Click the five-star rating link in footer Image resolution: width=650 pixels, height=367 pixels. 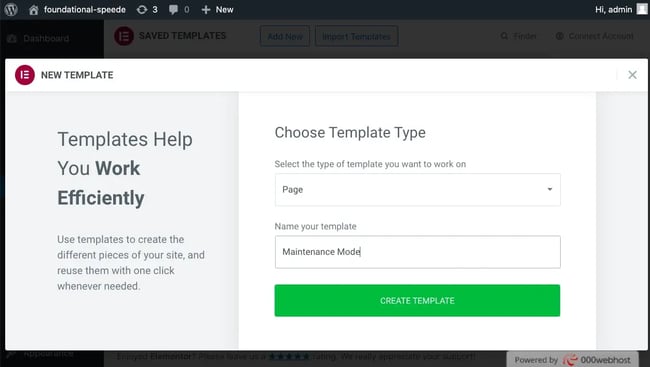click(289, 356)
